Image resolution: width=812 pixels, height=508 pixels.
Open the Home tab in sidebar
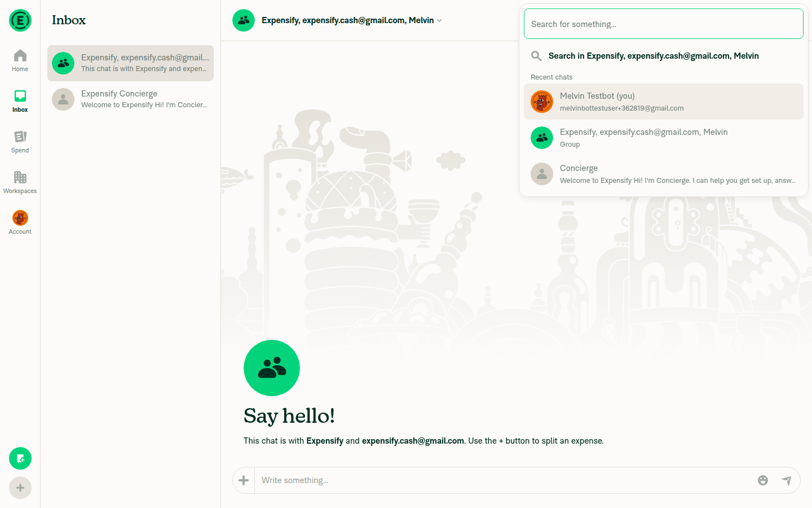(20, 61)
